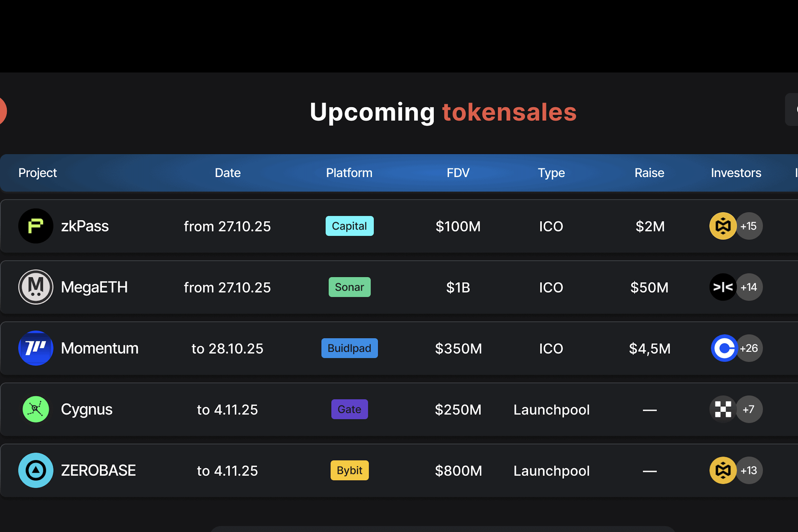Click the Momentum project logo icon
This screenshot has width=798, height=532.
click(36, 348)
